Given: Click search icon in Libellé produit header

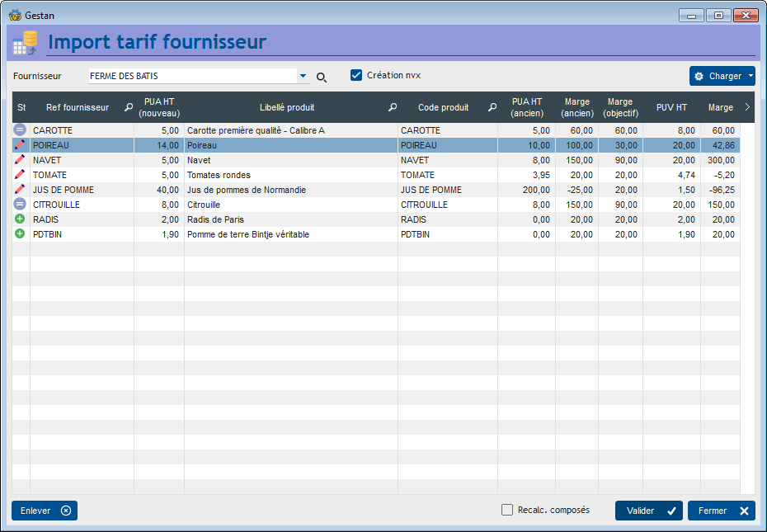Looking at the screenshot, I should (393, 107).
